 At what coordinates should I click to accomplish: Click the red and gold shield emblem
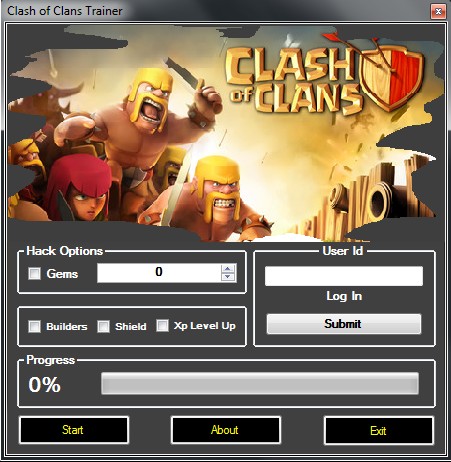pyautogui.click(x=393, y=77)
